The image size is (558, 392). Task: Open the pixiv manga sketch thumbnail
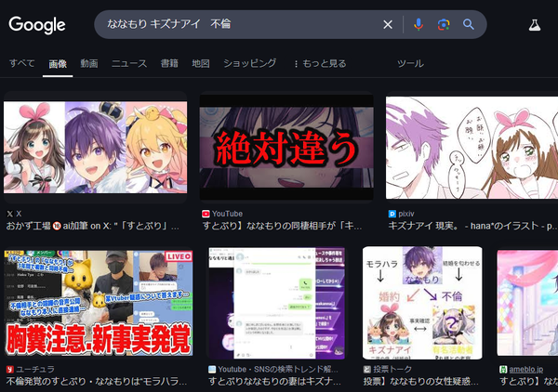click(x=472, y=147)
